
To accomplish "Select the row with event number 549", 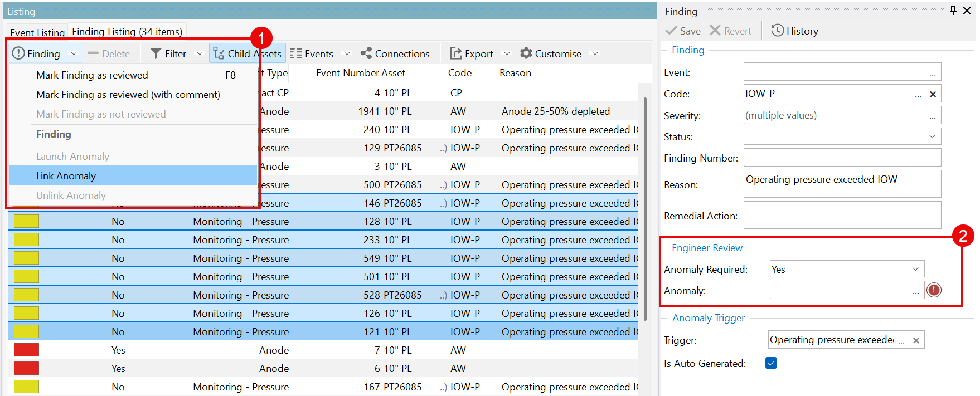I will 323,258.
